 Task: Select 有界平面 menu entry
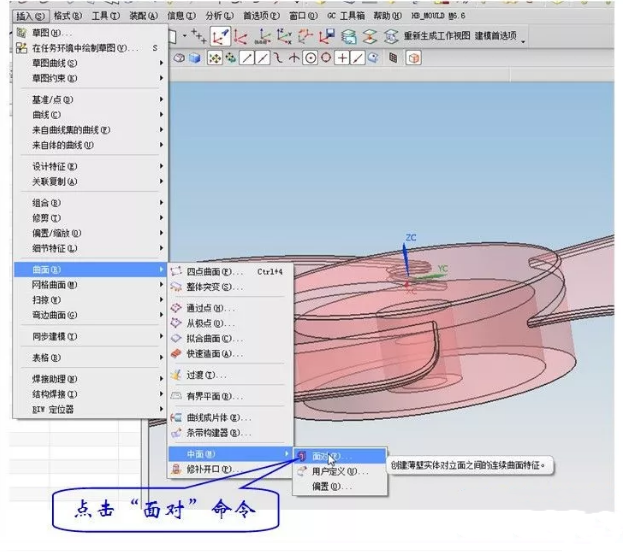click(230, 396)
